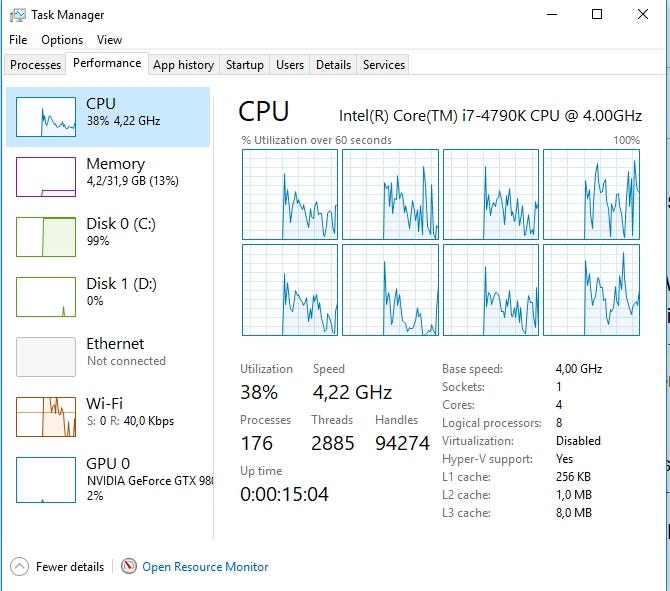Switch to the Details tab
670x591 pixels.
point(333,65)
